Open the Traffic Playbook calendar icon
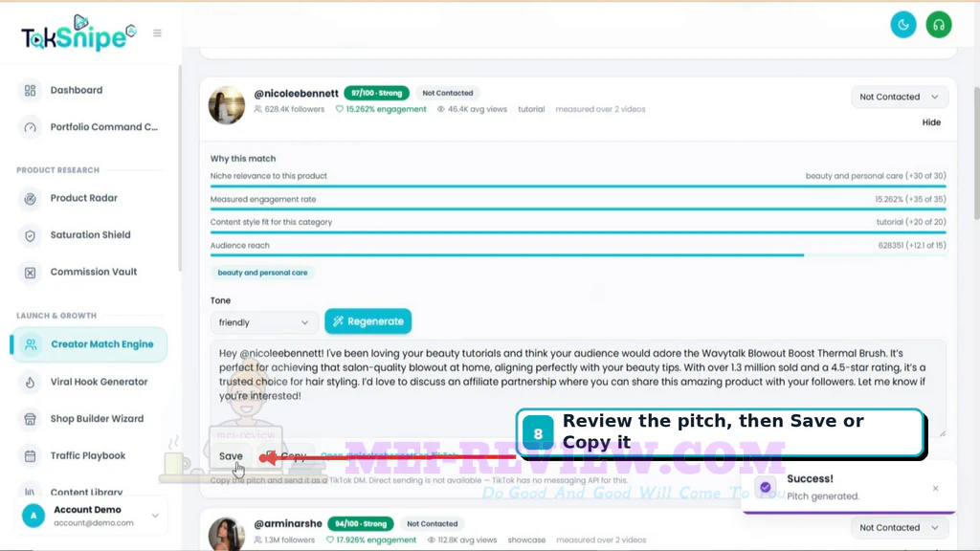The height and width of the screenshot is (551, 980). click(x=30, y=456)
